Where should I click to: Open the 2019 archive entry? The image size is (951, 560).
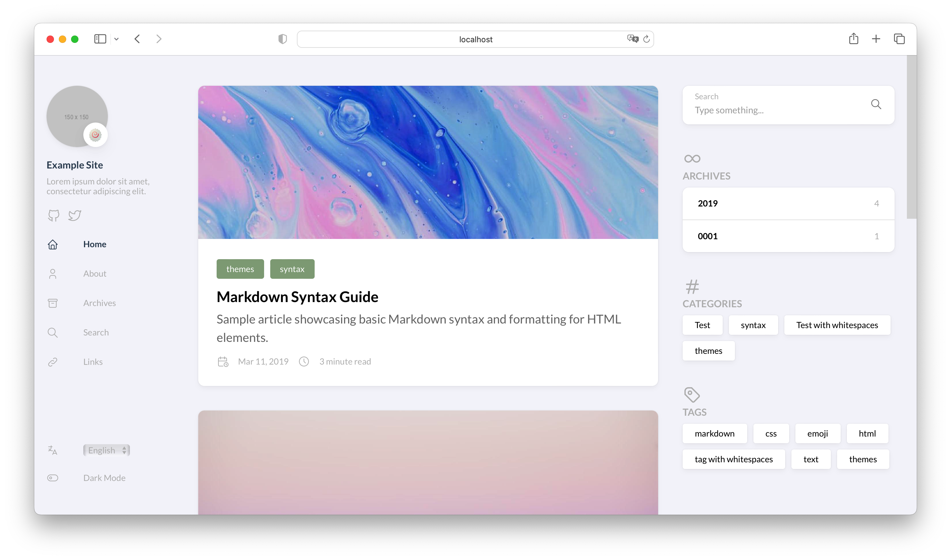pos(788,203)
